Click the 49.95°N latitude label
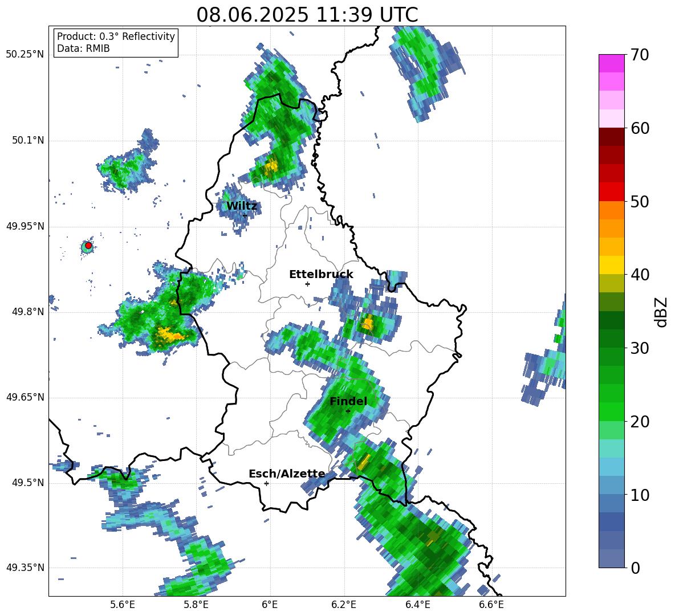Image resolution: width=675 pixels, height=616 pixels. click(x=25, y=226)
